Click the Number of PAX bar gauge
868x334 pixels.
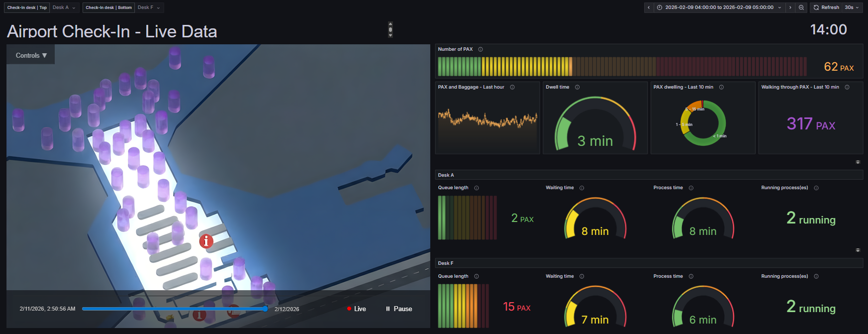tap(622, 66)
